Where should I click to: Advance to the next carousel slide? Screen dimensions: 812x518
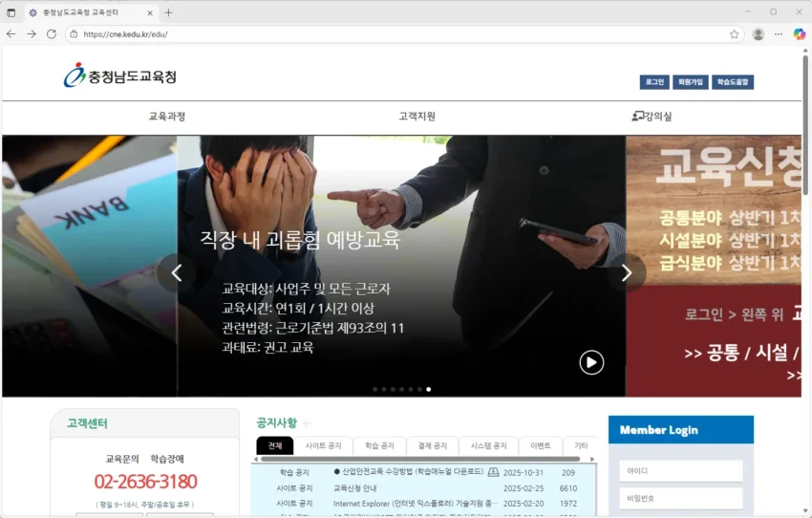[x=627, y=273]
